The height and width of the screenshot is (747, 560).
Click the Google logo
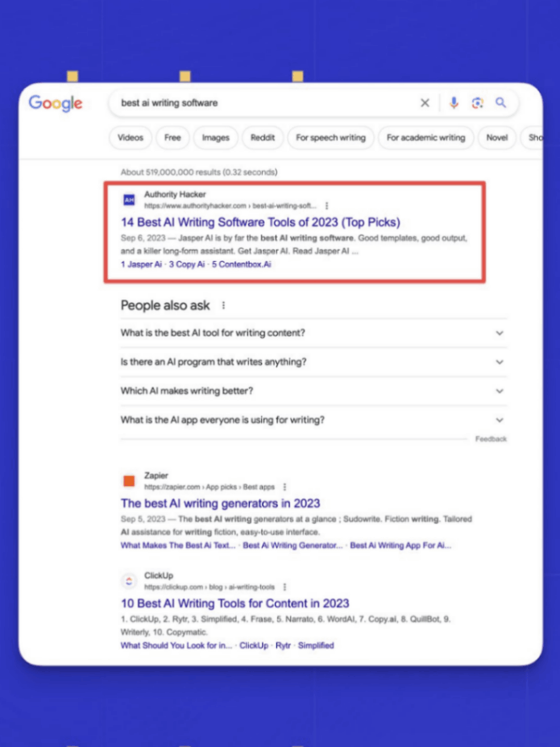tap(56, 103)
